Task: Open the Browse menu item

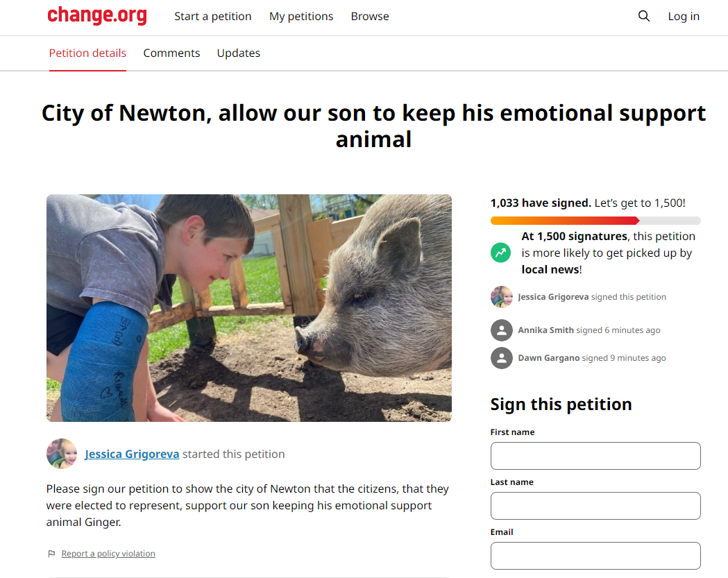Action: pyautogui.click(x=370, y=16)
